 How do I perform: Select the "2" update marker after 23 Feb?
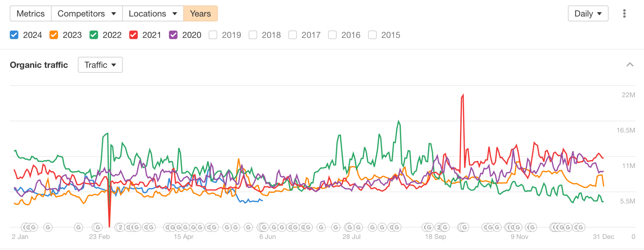(120, 227)
